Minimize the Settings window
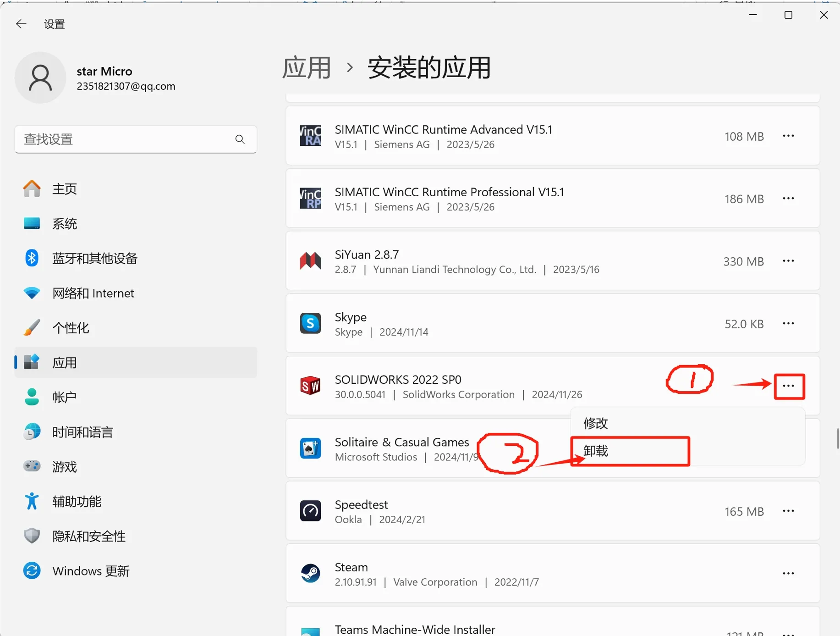 753,15
